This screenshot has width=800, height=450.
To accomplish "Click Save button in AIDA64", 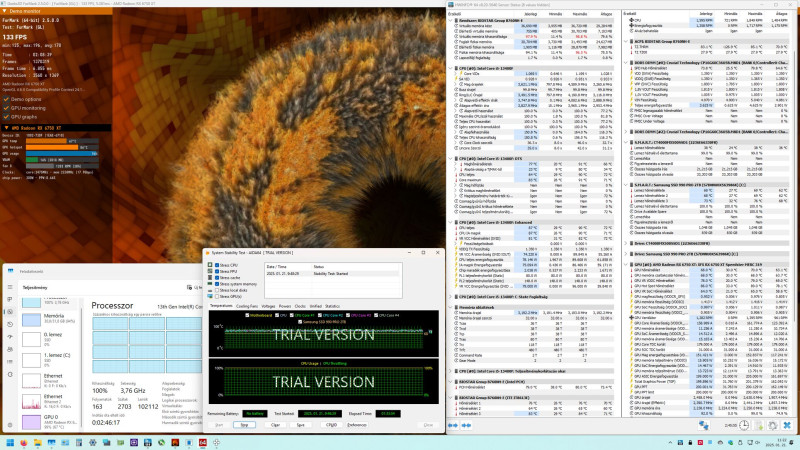I will [x=301, y=424].
